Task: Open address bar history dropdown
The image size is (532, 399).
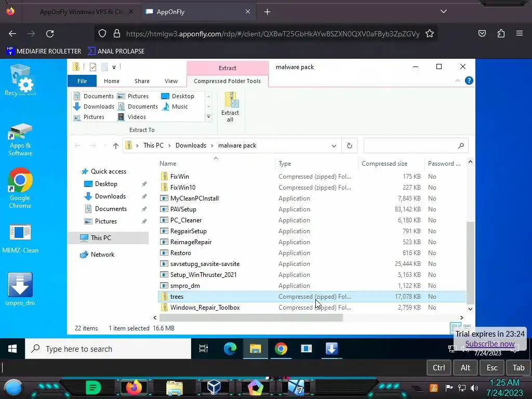Action: 334,146
